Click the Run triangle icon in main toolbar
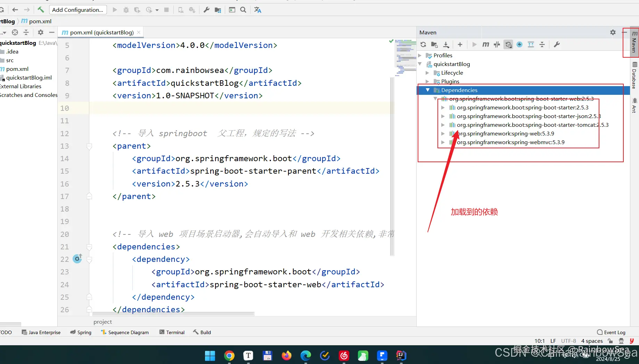 115,10
